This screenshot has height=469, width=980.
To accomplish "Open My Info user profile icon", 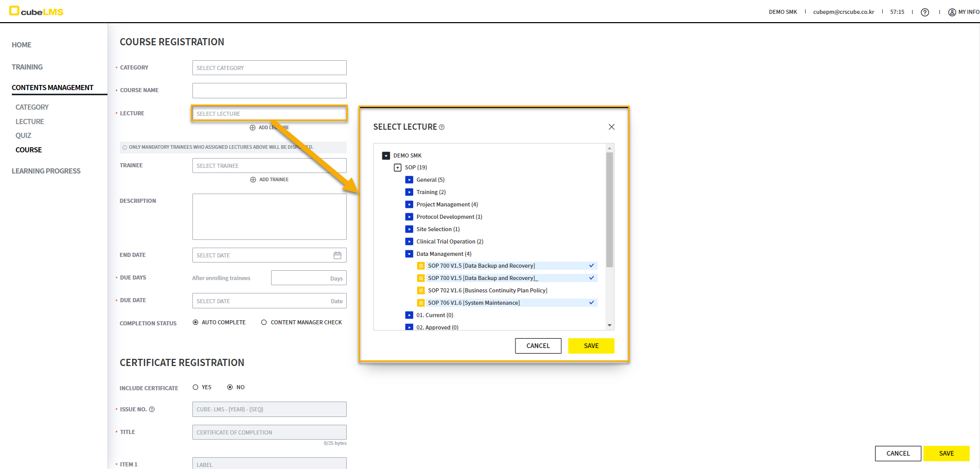I will (x=952, y=12).
